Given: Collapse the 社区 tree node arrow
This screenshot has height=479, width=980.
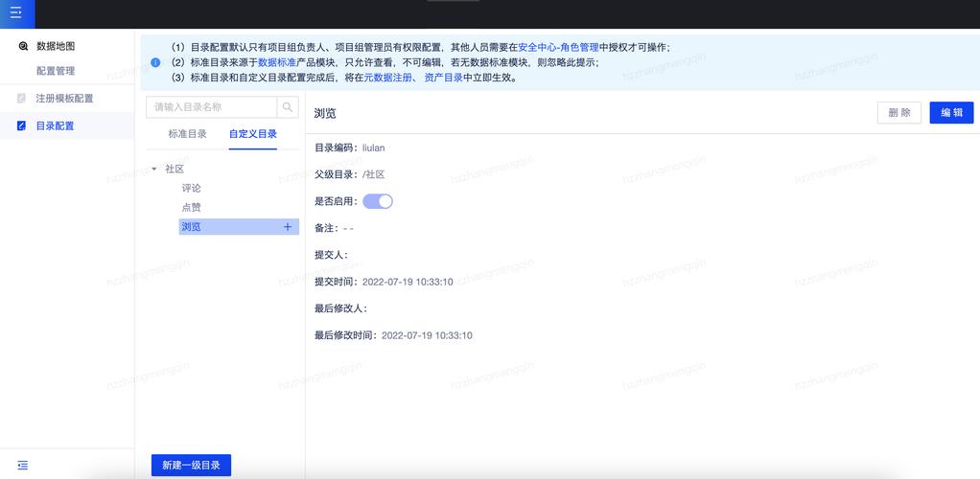Looking at the screenshot, I should 154,169.
